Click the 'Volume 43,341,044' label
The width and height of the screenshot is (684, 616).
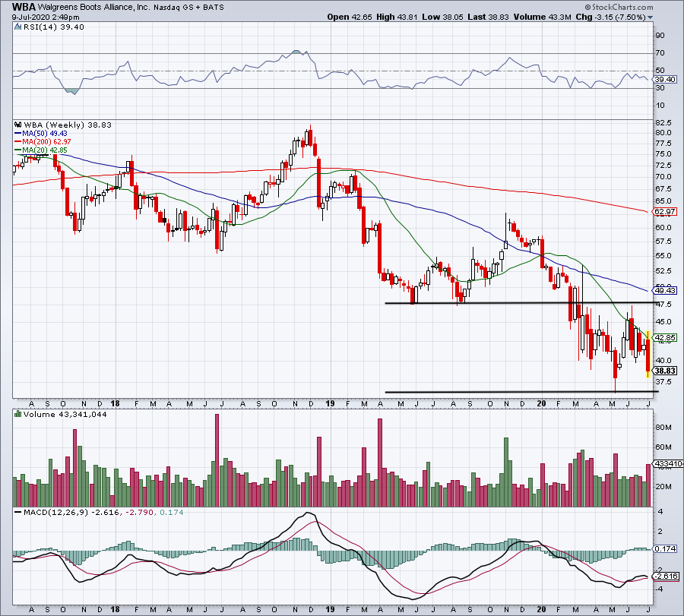click(65, 414)
